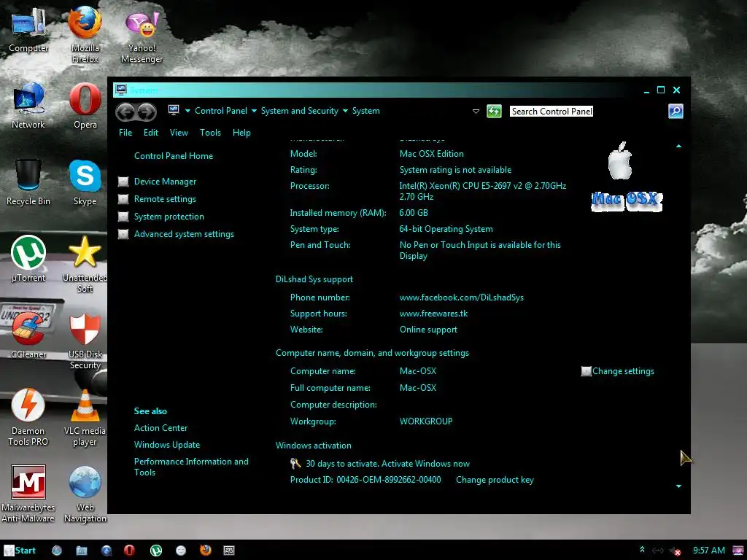Open the Help menu

pyautogui.click(x=241, y=133)
